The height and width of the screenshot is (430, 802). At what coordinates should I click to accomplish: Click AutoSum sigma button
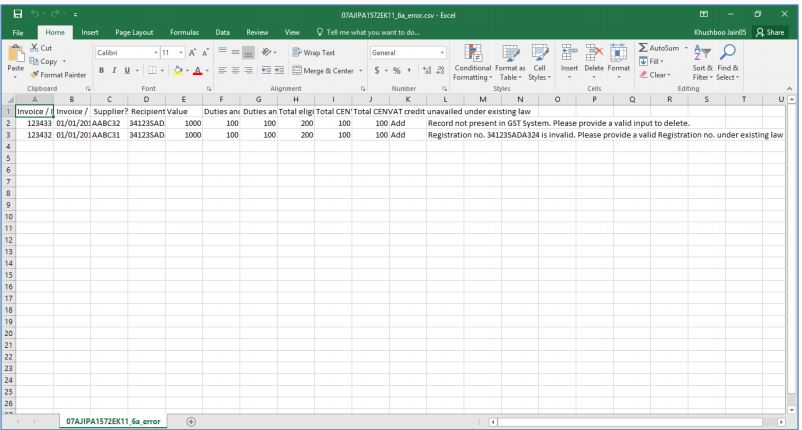coord(659,48)
